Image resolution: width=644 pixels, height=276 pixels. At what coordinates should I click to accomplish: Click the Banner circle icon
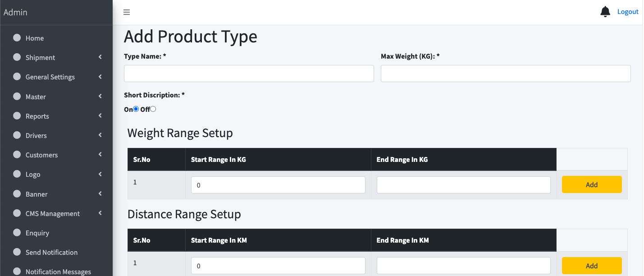[17, 193]
